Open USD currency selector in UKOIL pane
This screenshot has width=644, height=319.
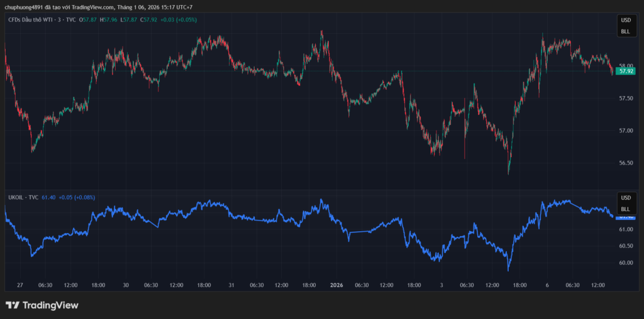(625, 198)
